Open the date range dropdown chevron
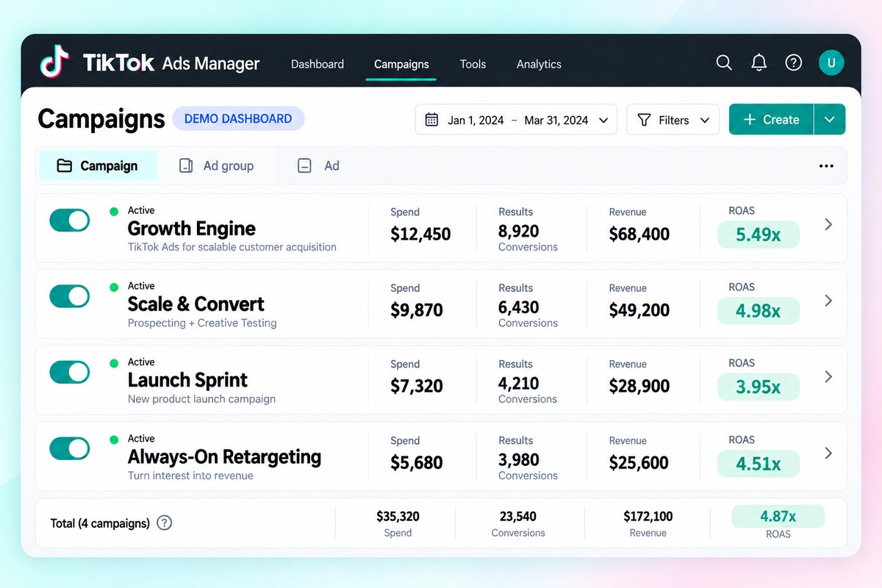This screenshot has width=882, height=588. coord(603,120)
